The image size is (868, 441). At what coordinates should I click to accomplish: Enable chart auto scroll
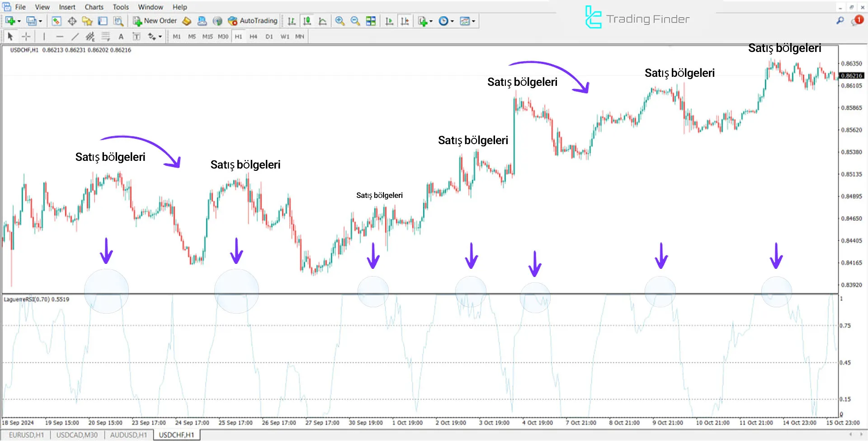[389, 21]
